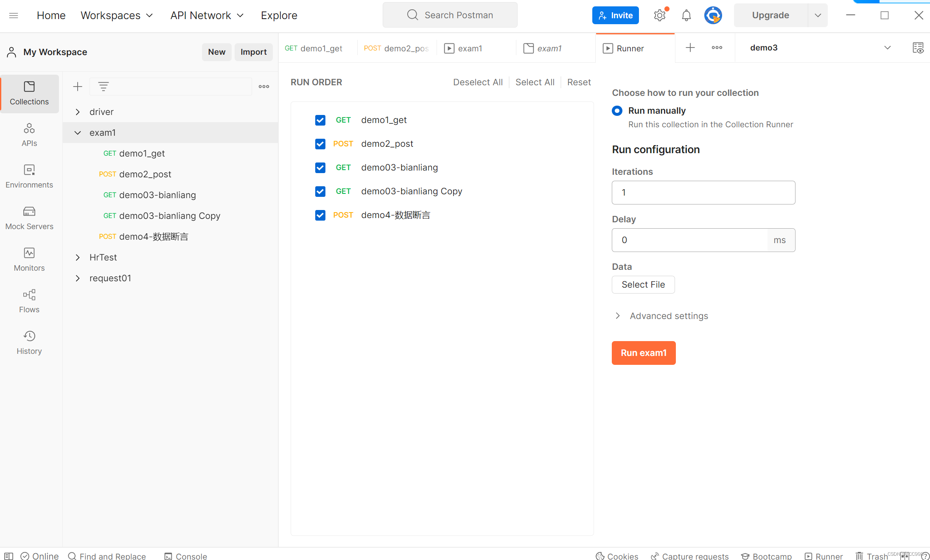The width and height of the screenshot is (930, 560).
Task: Click the New button
Action: (216, 52)
